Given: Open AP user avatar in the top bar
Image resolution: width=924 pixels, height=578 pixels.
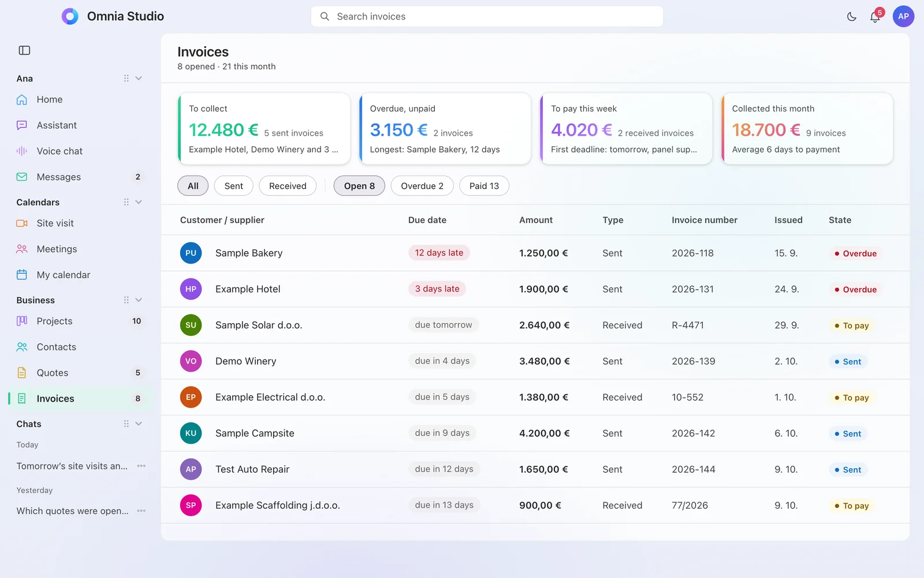Looking at the screenshot, I should pos(903,16).
